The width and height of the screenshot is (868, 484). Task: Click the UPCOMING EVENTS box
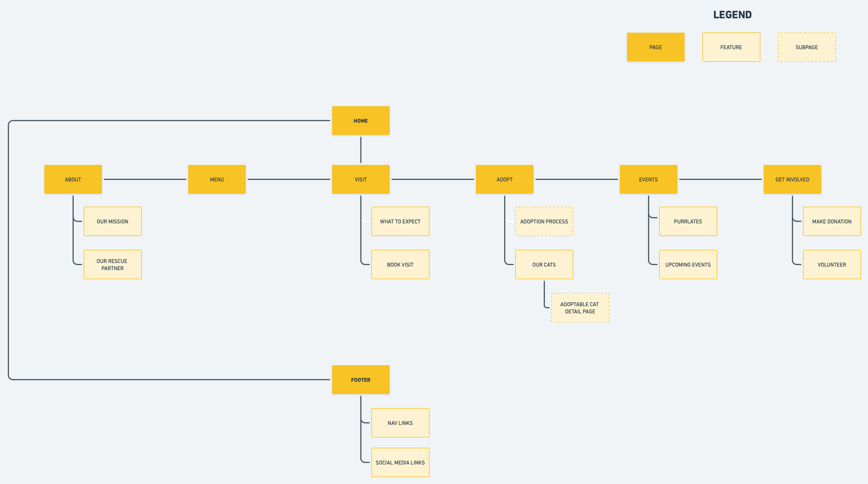point(688,264)
